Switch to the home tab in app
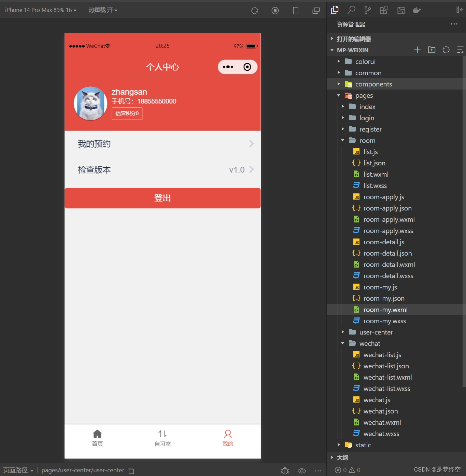 coord(97,438)
